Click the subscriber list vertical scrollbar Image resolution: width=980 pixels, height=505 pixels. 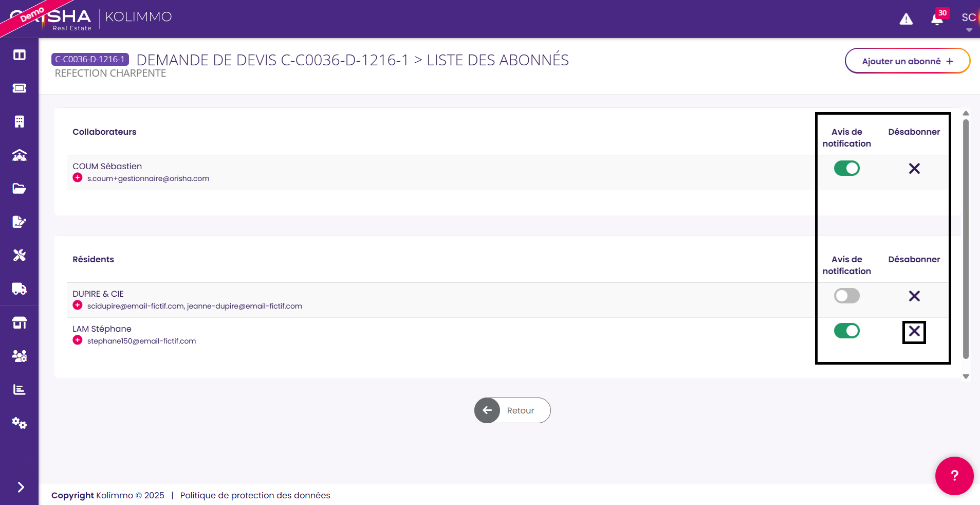966,239
